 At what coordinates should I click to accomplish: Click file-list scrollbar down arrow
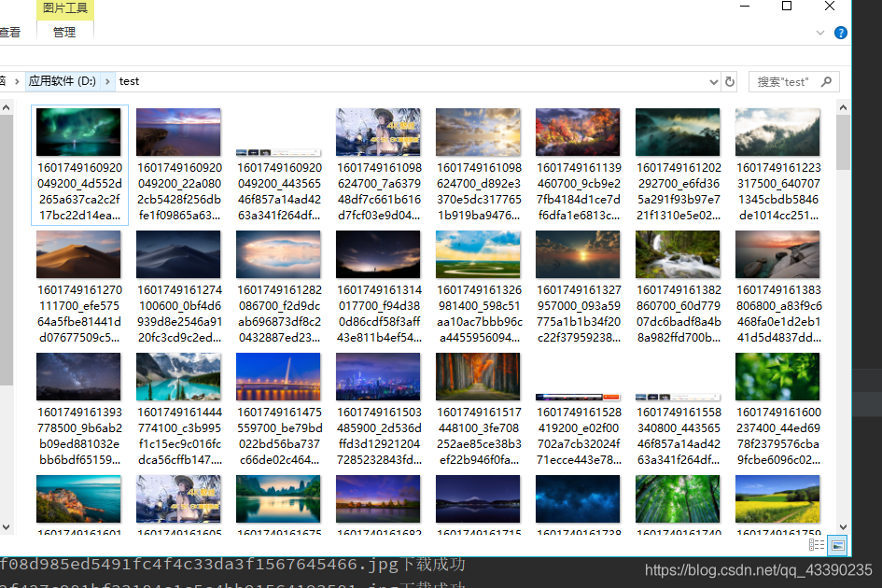click(843, 526)
